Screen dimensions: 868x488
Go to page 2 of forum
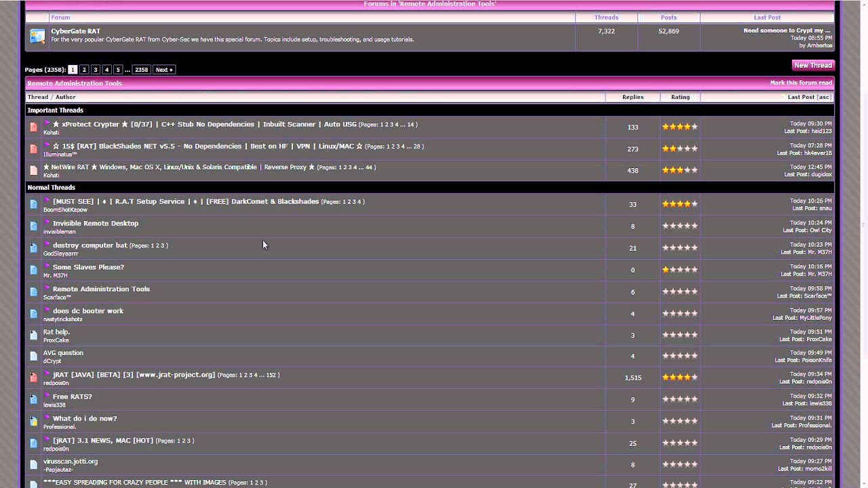84,70
